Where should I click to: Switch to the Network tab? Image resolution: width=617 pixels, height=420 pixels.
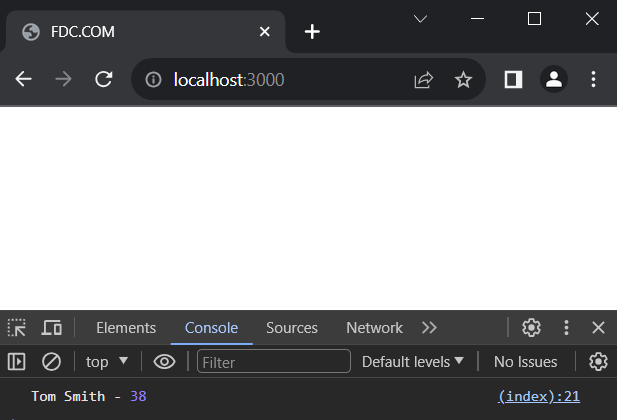[x=374, y=327]
